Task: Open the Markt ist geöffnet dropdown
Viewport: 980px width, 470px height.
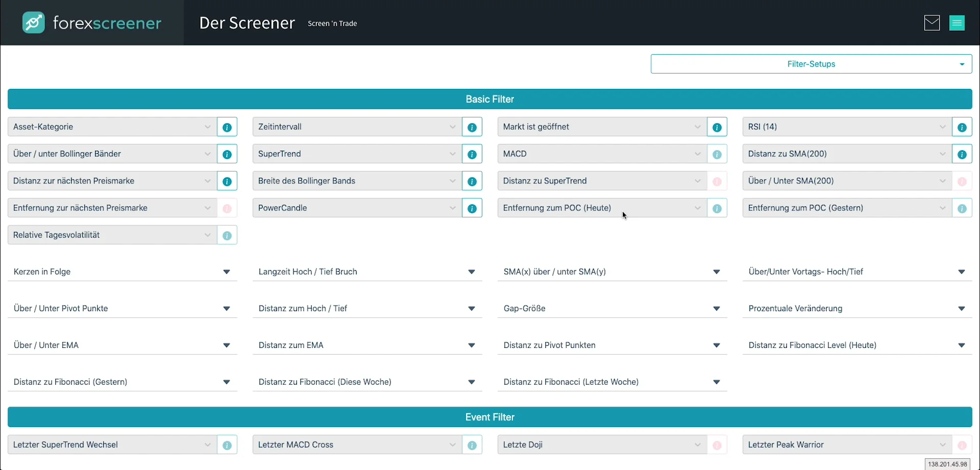Action: tap(602, 127)
